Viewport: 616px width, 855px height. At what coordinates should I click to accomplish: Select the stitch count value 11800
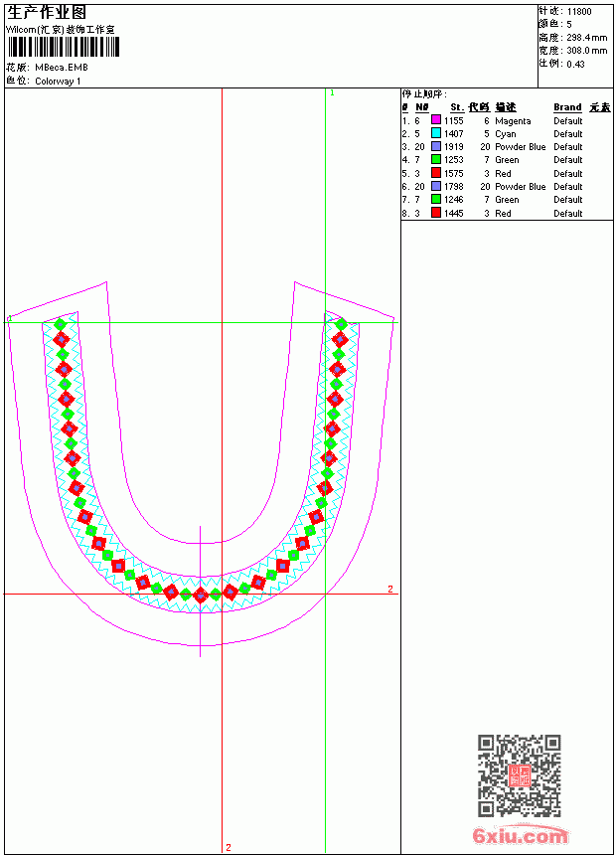coord(579,12)
